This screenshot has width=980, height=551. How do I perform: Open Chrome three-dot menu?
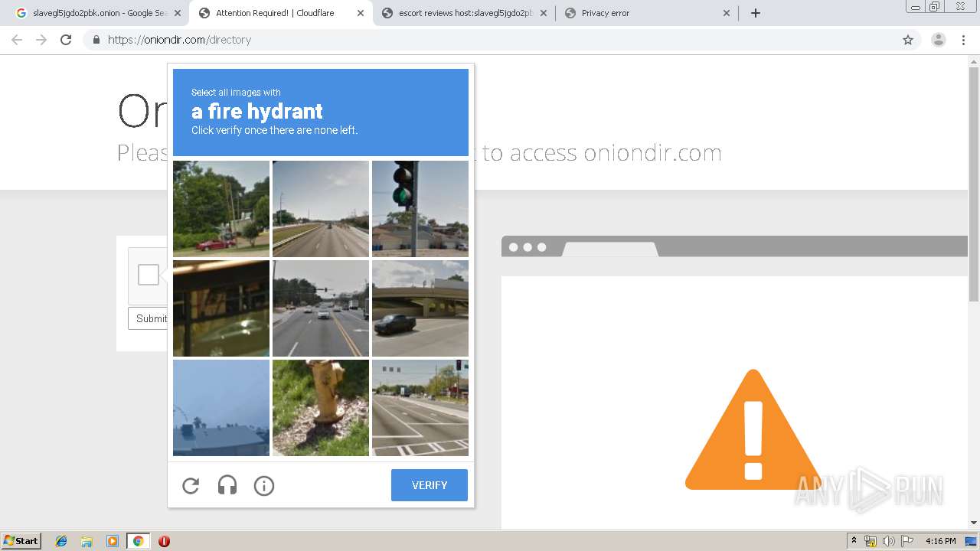(963, 40)
